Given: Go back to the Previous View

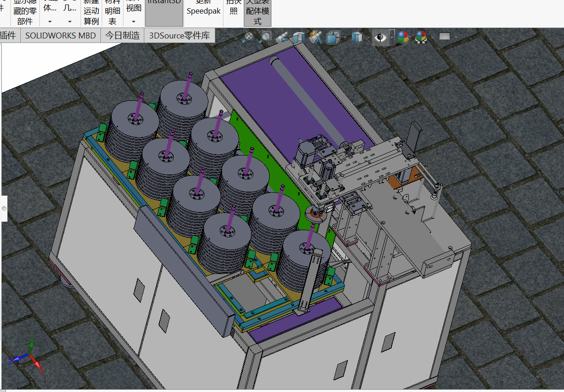Looking at the screenshot, I should click(282, 38).
